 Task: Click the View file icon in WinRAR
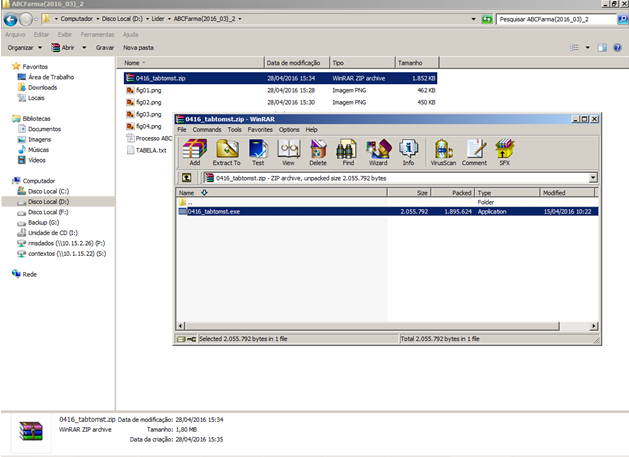point(288,152)
